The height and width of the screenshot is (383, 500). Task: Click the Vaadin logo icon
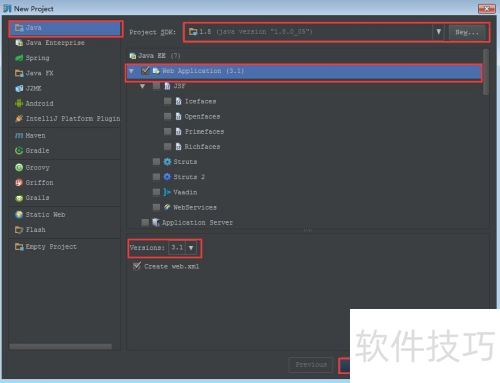point(167,192)
